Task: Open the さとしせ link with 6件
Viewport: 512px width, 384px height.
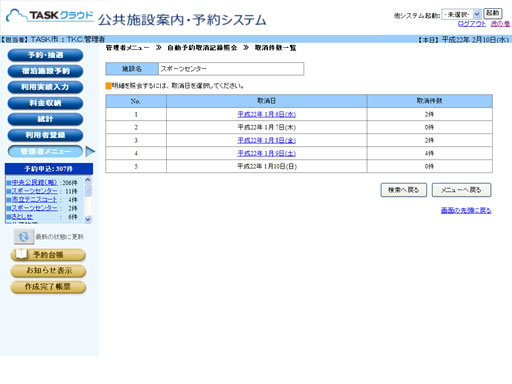Action: tap(22, 216)
